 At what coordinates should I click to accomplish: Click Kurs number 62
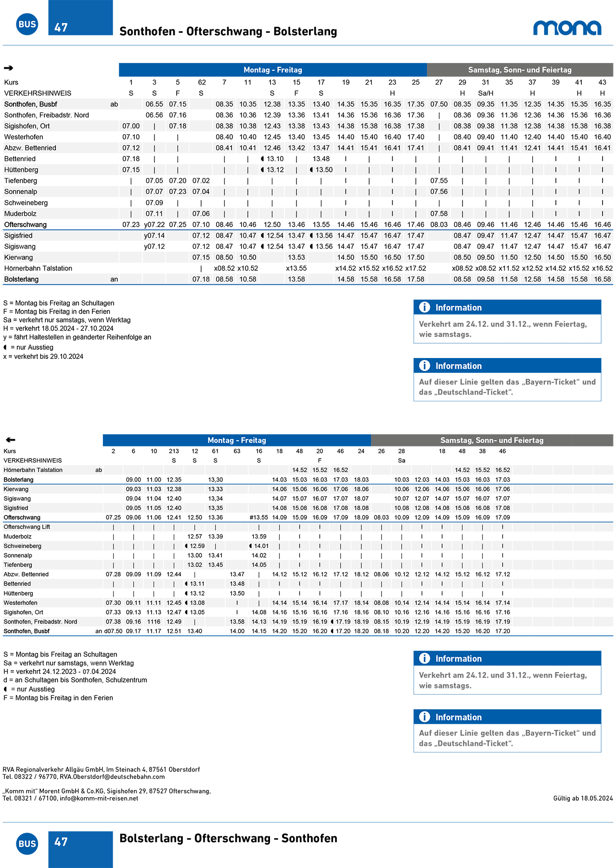202,82
